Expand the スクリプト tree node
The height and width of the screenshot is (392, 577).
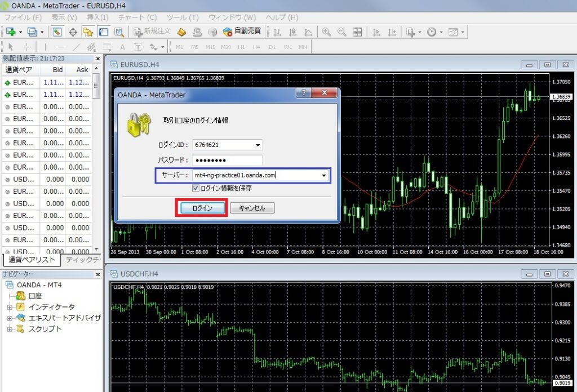10,329
